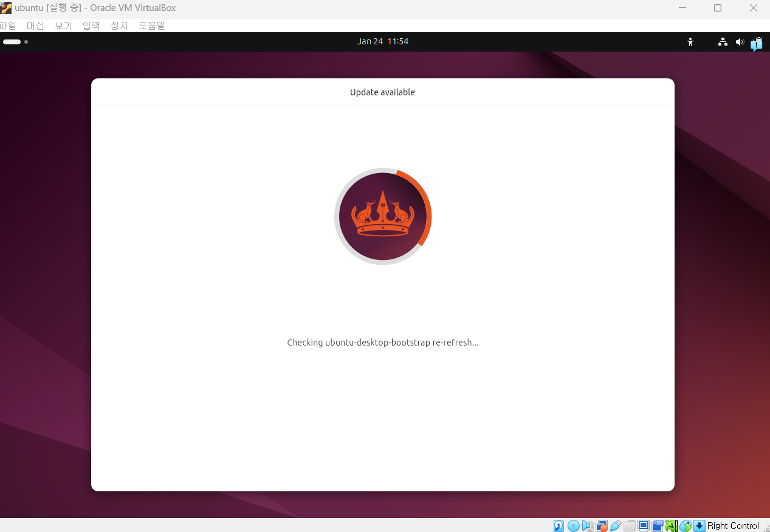The width and height of the screenshot is (770, 532).
Task: Click the shared folders indicator icon
Action: 630,526
